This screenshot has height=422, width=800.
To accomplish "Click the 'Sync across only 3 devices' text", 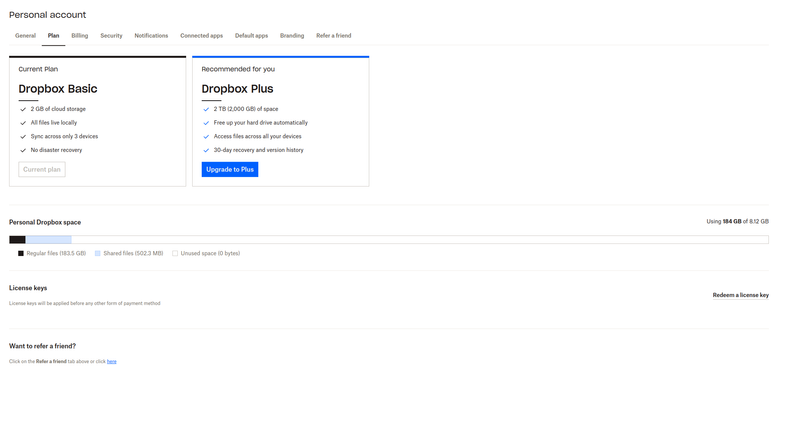I will pyautogui.click(x=64, y=136).
